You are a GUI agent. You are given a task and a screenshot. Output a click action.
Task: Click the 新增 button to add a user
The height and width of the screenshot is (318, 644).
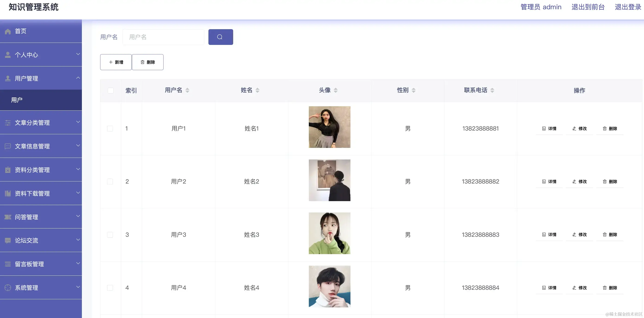click(115, 62)
